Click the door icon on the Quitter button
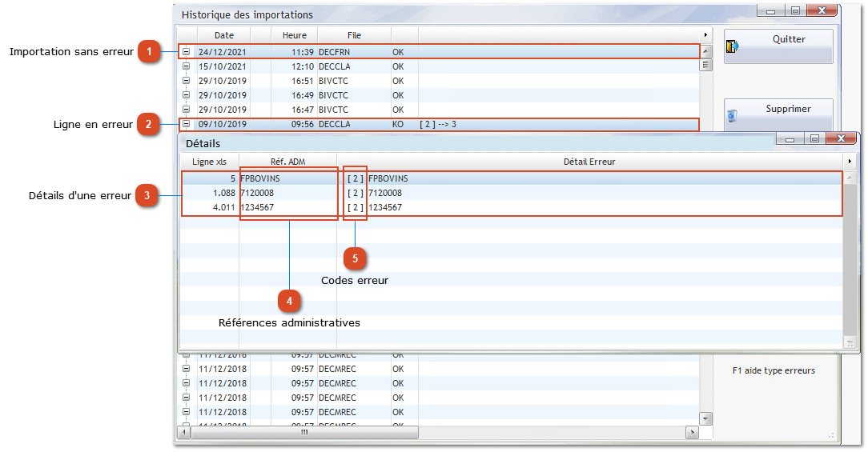Image resolution: width=868 pixels, height=452 pixels. click(731, 48)
